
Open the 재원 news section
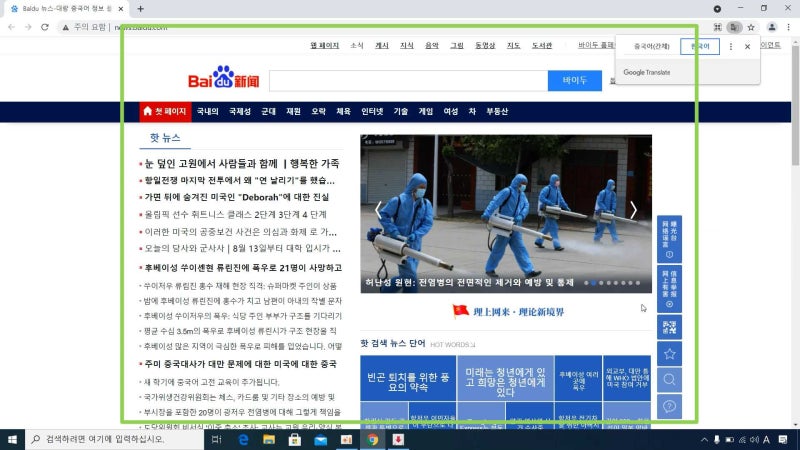click(293, 111)
